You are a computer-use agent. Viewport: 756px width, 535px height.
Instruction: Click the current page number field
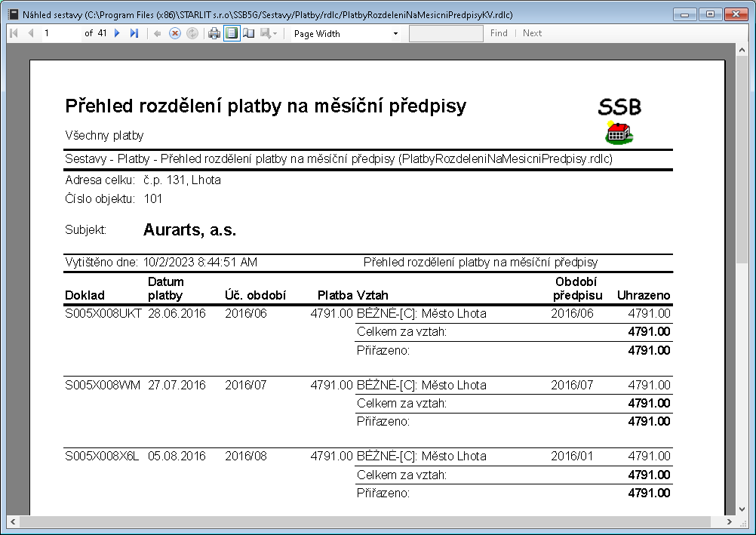click(60, 33)
